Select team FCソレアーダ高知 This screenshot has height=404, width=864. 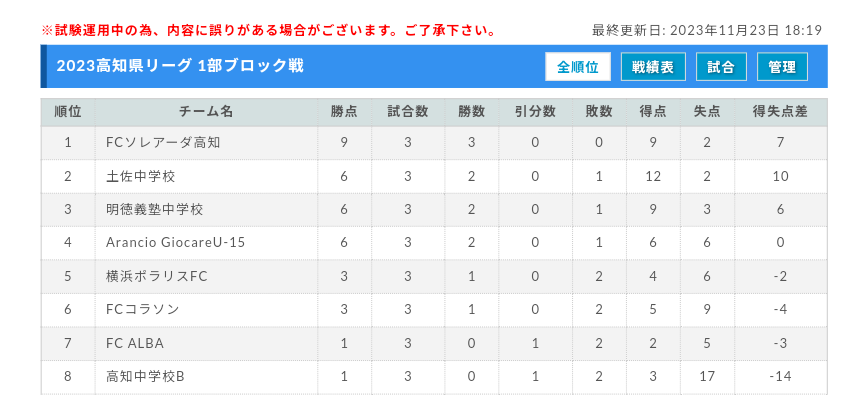(x=163, y=143)
